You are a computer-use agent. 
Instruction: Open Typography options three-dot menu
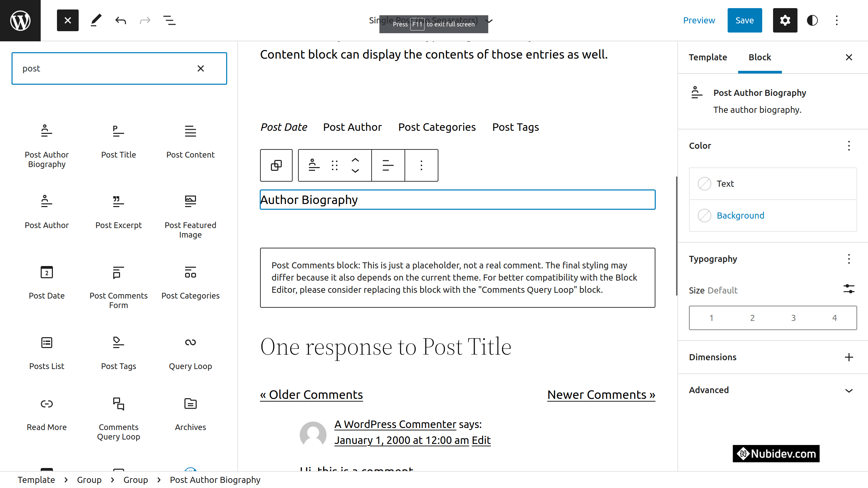click(x=849, y=259)
